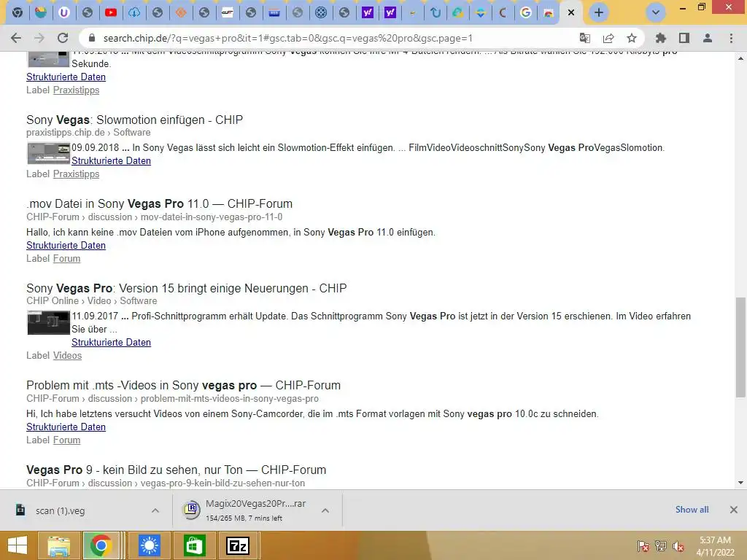Open .mov Datei in Sony Vegas Pro 11.0 result
The width and height of the screenshot is (747, 560).
159,204
